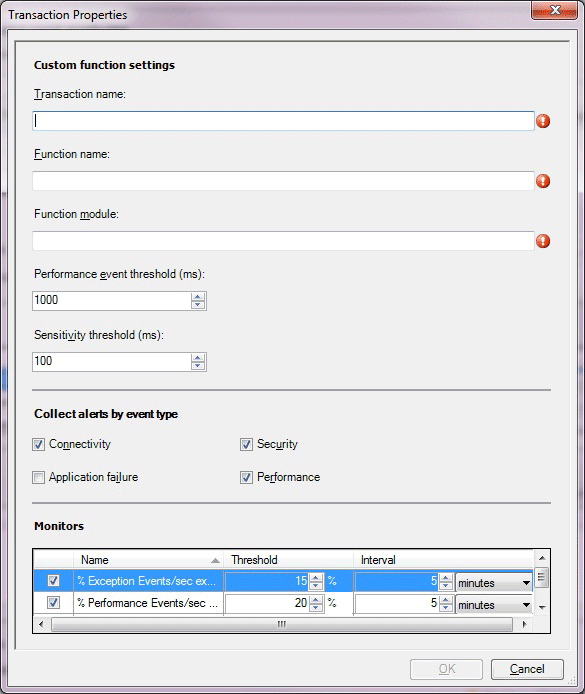Click the monitors horizontal scrollbar thumb
Viewport: 585px width, 694px height.
click(x=282, y=625)
